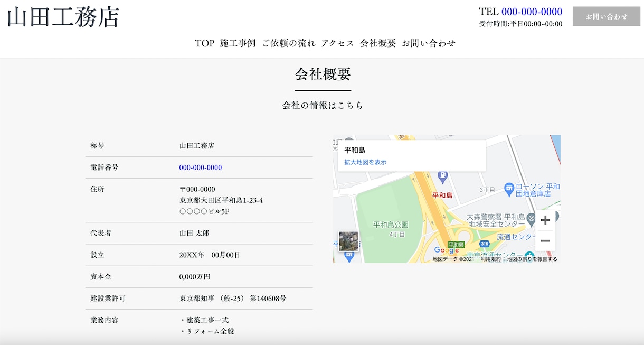The image size is (644, 345).
Task: Click the capital value 0,000万円
Action: [x=195, y=276]
